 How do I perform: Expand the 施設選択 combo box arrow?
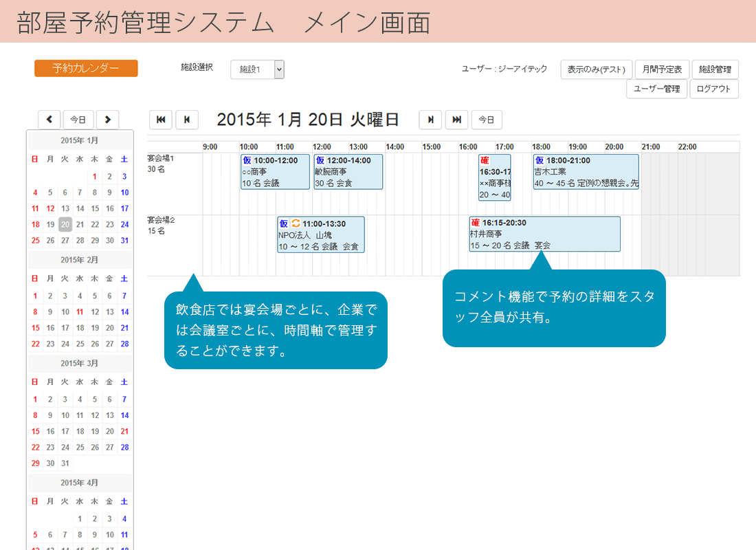(278, 69)
